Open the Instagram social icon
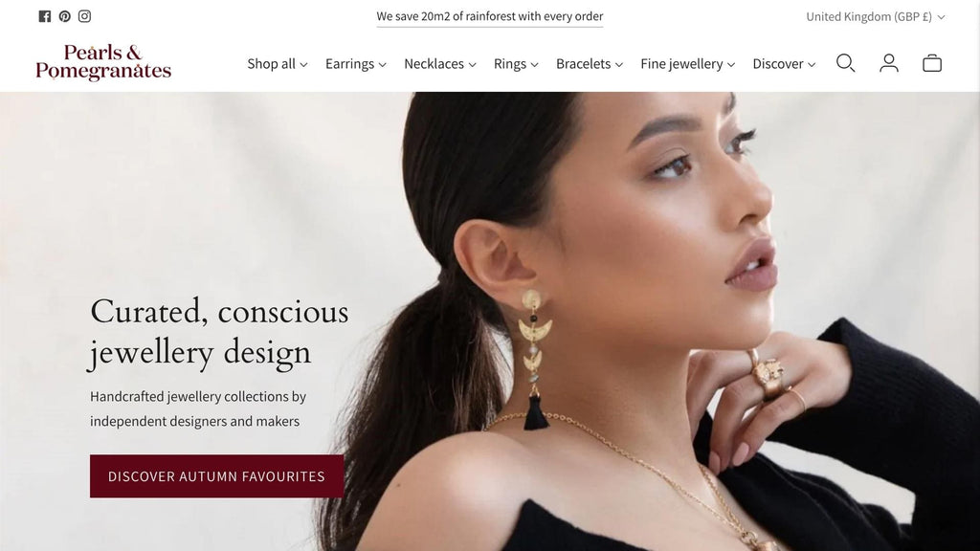The width and height of the screenshot is (980, 551). (x=84, y=16)
